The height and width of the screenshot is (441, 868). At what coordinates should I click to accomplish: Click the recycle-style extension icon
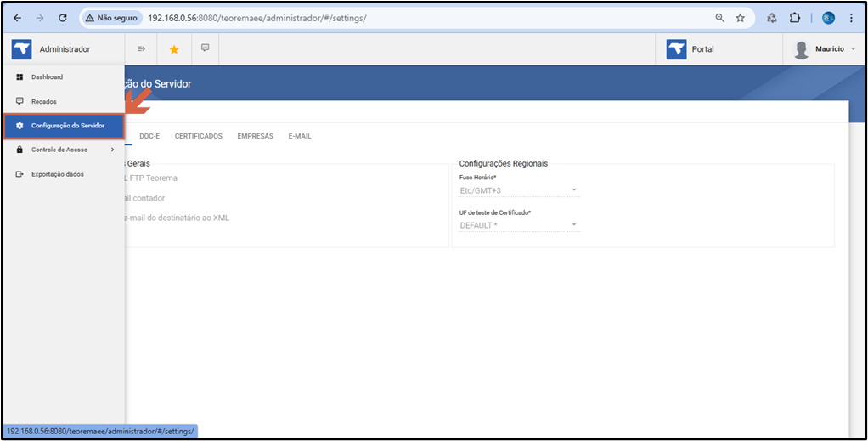[772, 18]
